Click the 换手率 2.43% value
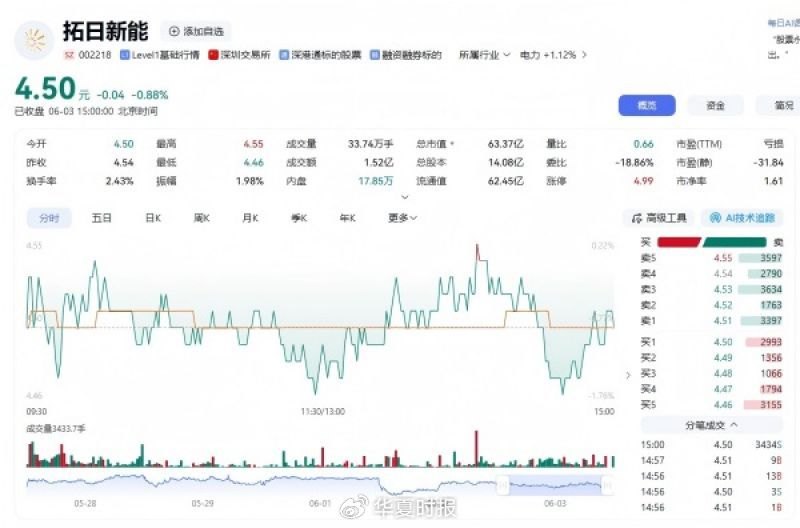 point(119,181)
